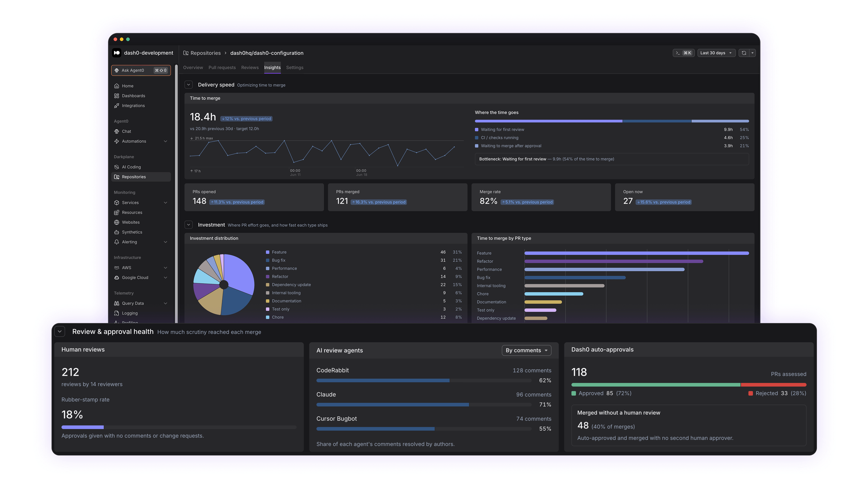This screenshot has height=488, width=868.
Task: Click the refresh icon in top bar
Action: click(x=744, y=53)
